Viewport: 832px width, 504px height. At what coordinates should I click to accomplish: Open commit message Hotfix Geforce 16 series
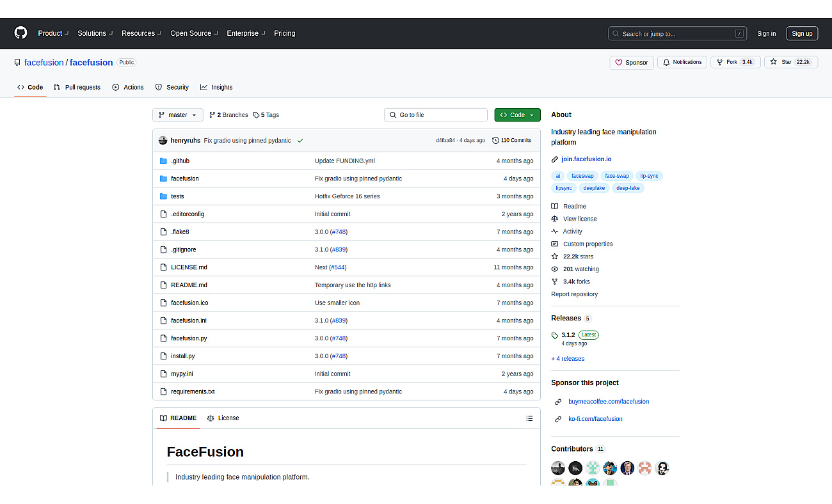point(347,196)
